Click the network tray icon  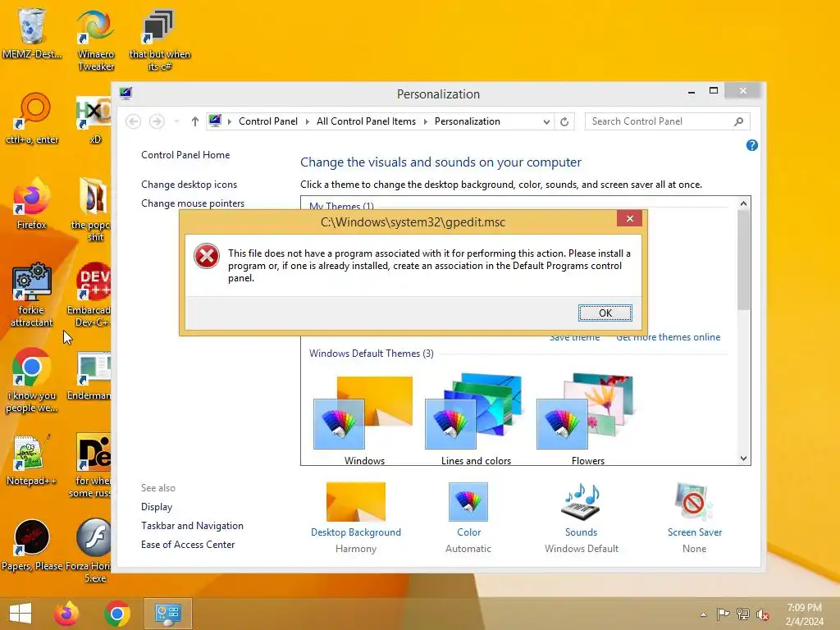(x=743, y=614)
